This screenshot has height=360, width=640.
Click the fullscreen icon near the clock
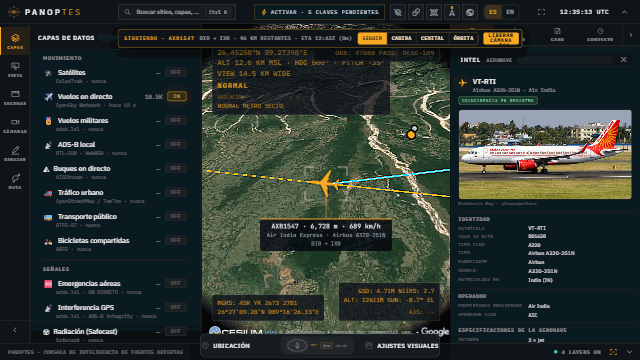tap(541, 12)
